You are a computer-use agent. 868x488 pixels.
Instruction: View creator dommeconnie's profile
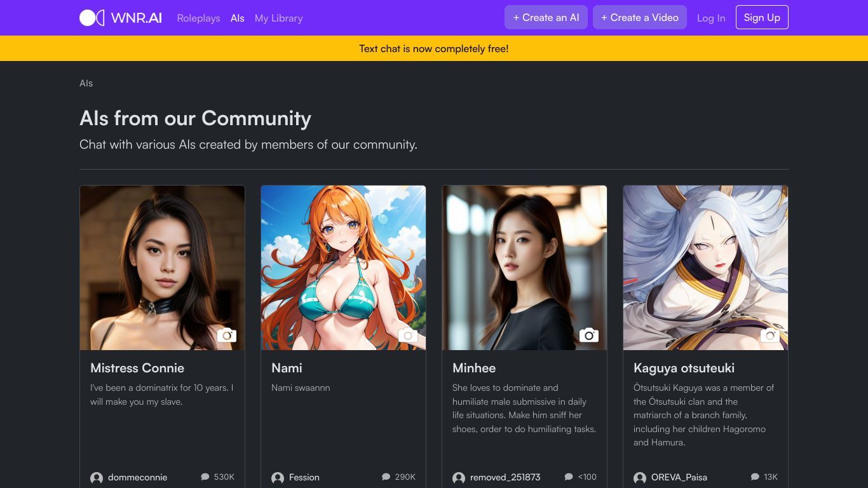pos(137,477)
